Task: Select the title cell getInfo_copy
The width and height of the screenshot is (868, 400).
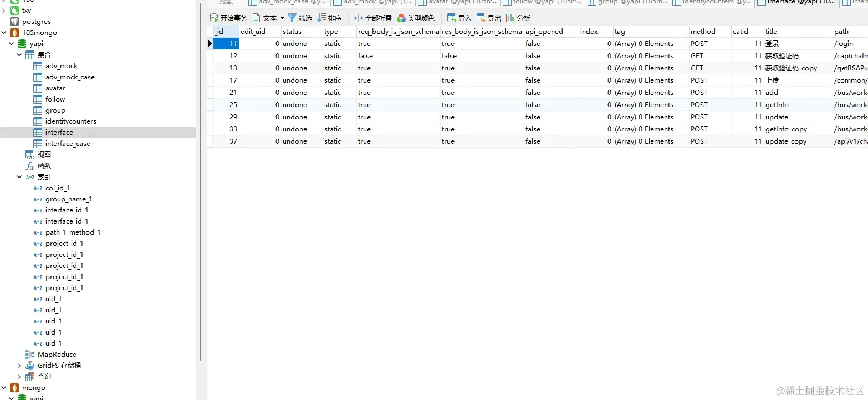Action: pyautogui.click(x=798, y=129)
